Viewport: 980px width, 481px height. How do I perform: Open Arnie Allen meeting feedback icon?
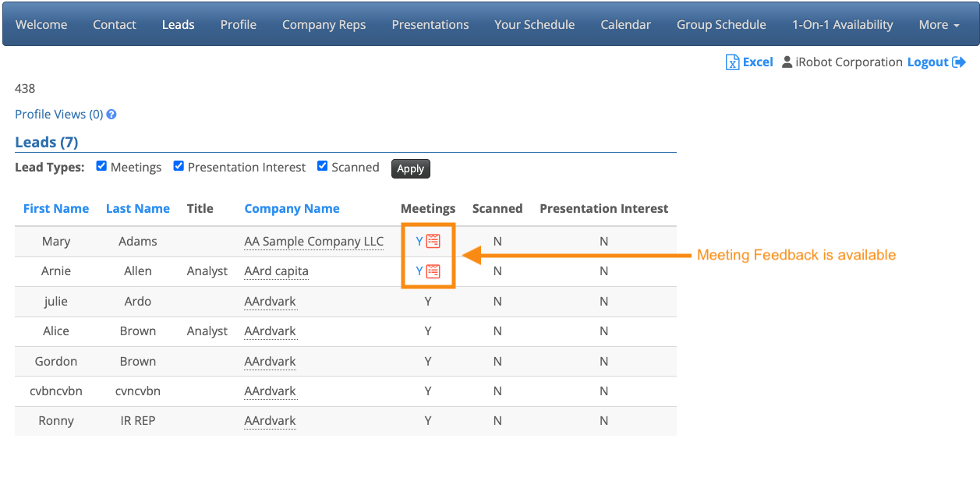point(433,271)
